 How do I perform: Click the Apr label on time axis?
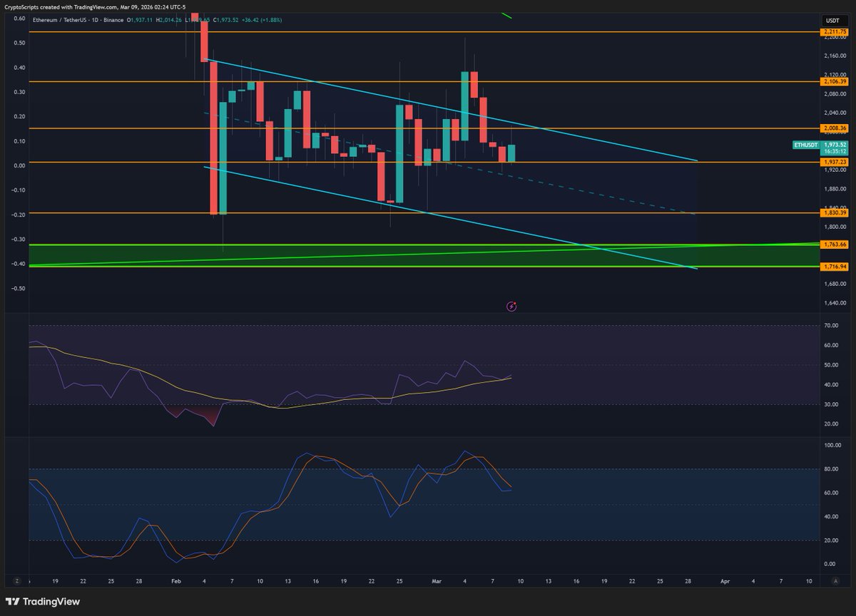pyautogui.click(x=725, y=581)
